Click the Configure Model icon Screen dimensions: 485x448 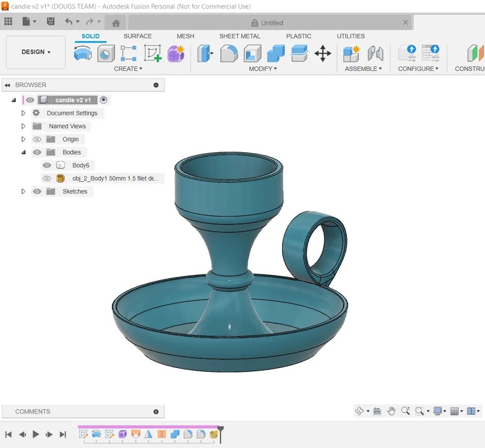(407, 53)
